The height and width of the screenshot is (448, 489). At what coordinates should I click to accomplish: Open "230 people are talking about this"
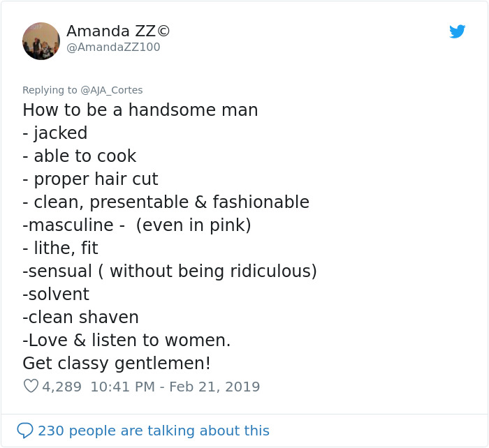(154, 431)
